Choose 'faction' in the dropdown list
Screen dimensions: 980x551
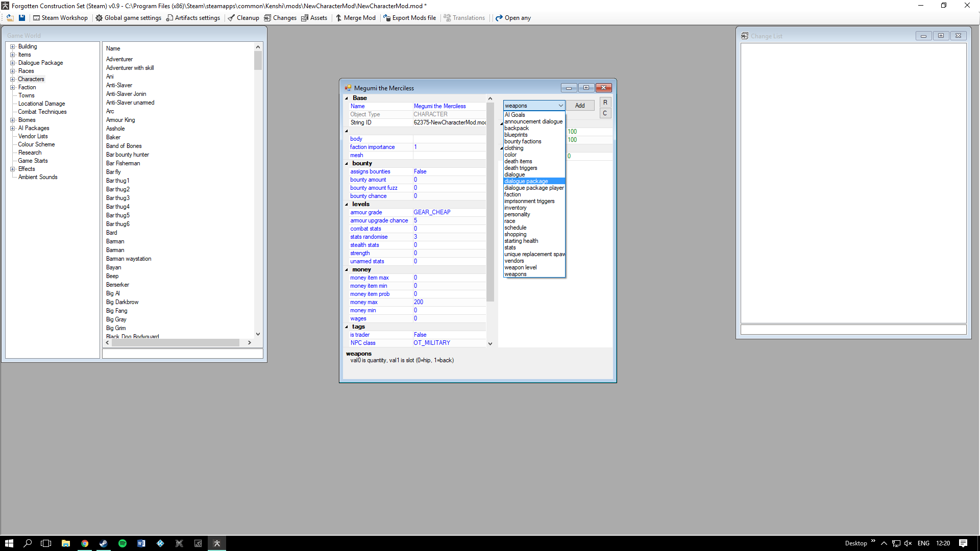(x=512, y=194)
